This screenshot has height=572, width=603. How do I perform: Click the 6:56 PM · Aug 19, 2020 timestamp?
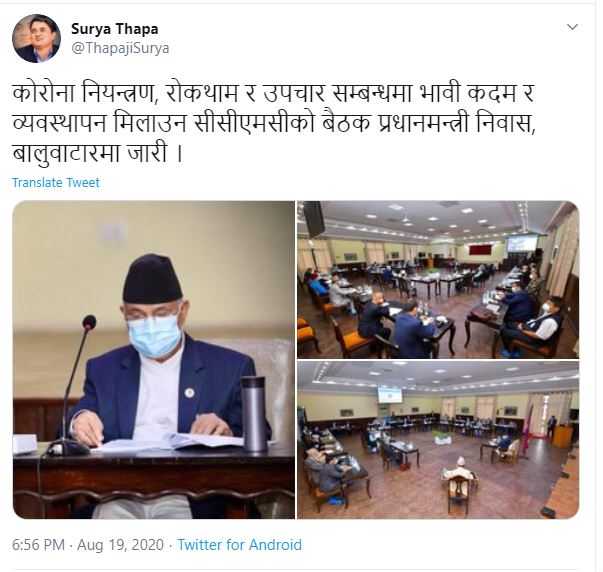click(x=88, y=545)
